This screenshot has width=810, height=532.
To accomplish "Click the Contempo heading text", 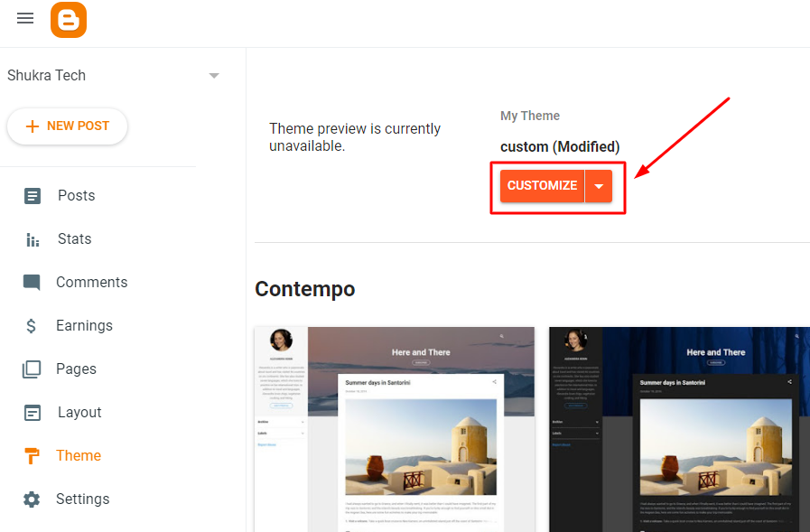I will coord(305,289).
